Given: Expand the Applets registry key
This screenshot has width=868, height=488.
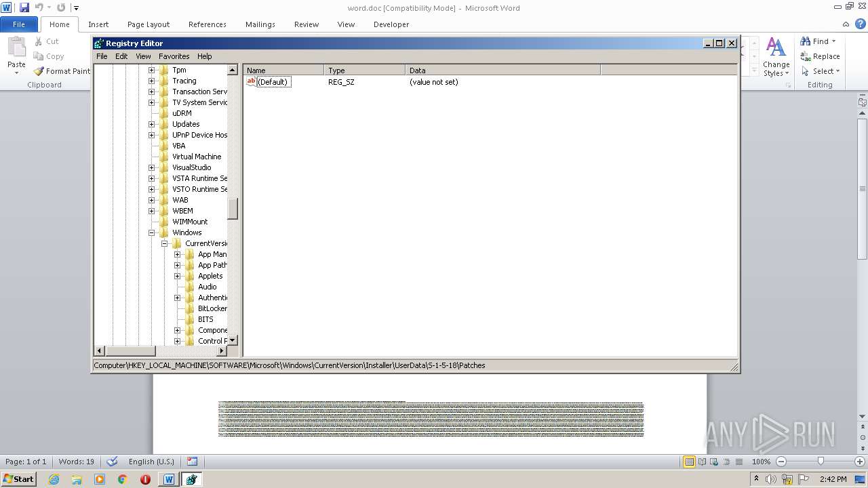Looking at the screenshot, I should (177, 276).
